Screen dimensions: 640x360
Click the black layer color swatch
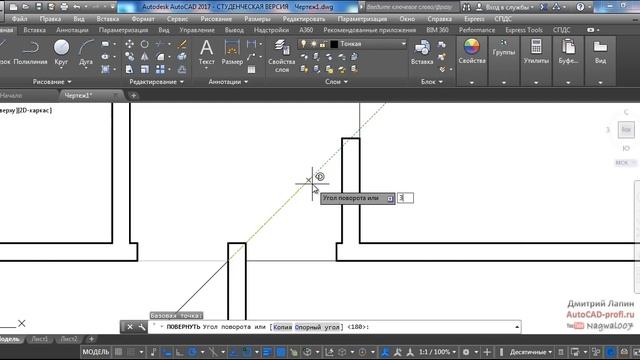334,44
